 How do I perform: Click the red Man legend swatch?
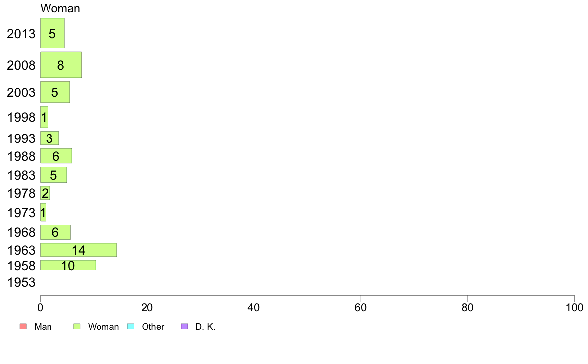pyautogui.click(x=23, y=326)
